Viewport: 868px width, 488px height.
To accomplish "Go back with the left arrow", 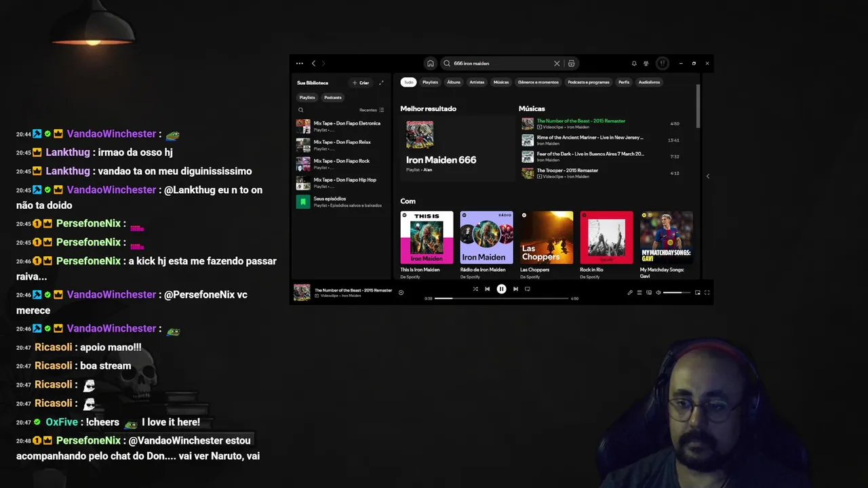I will 313,63.
